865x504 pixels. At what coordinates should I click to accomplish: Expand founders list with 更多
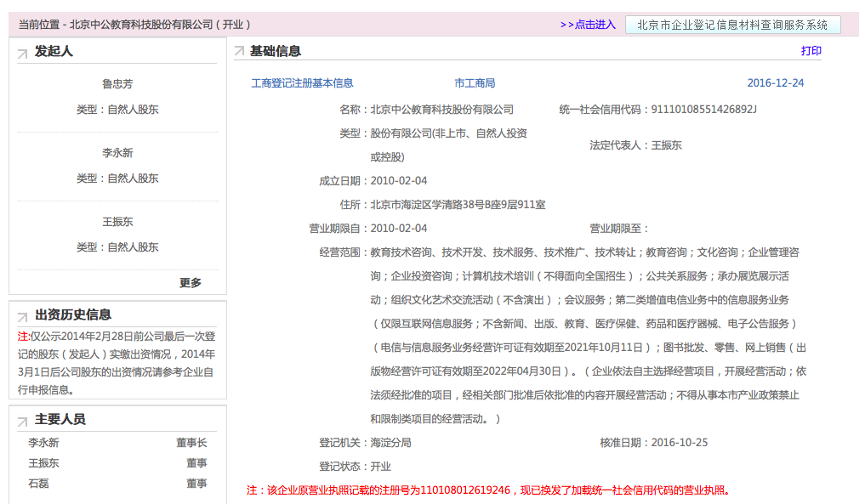(x=191, y=283)
